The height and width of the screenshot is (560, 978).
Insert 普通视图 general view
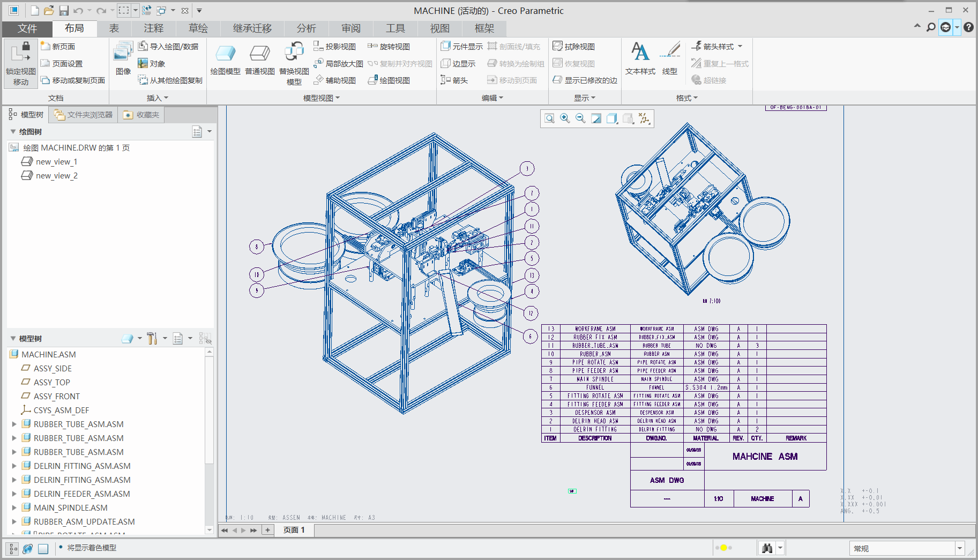[260, 60]
